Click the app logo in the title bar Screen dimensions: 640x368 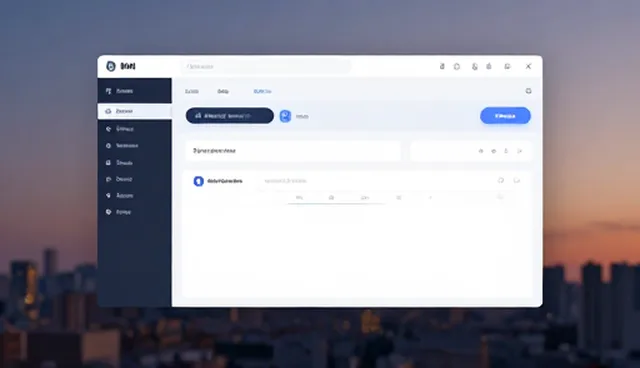[111, 66]
